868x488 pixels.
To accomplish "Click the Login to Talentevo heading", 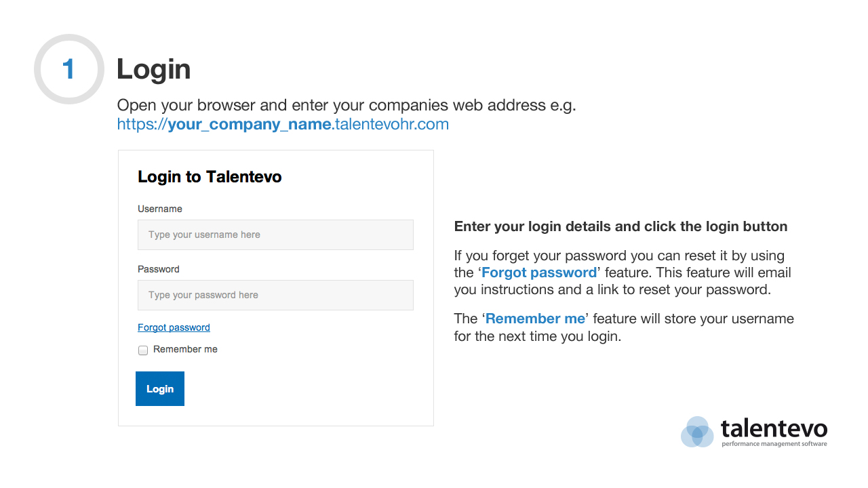I will point(210,177).
